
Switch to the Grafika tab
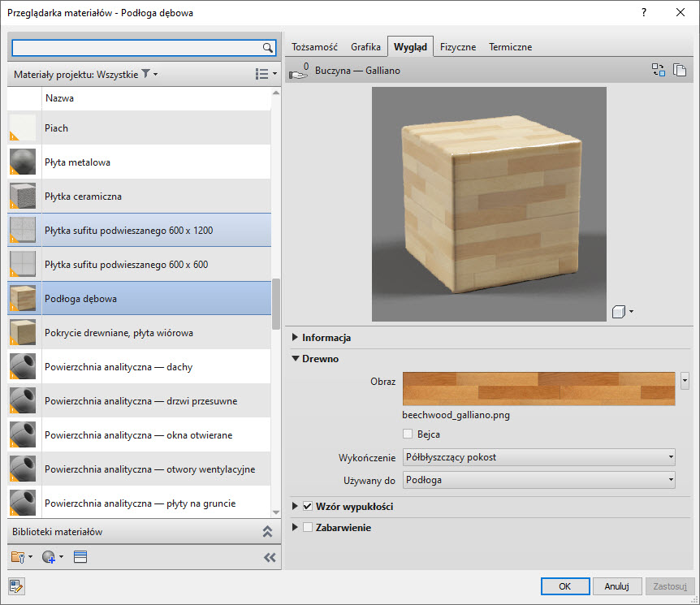[365, 47]
